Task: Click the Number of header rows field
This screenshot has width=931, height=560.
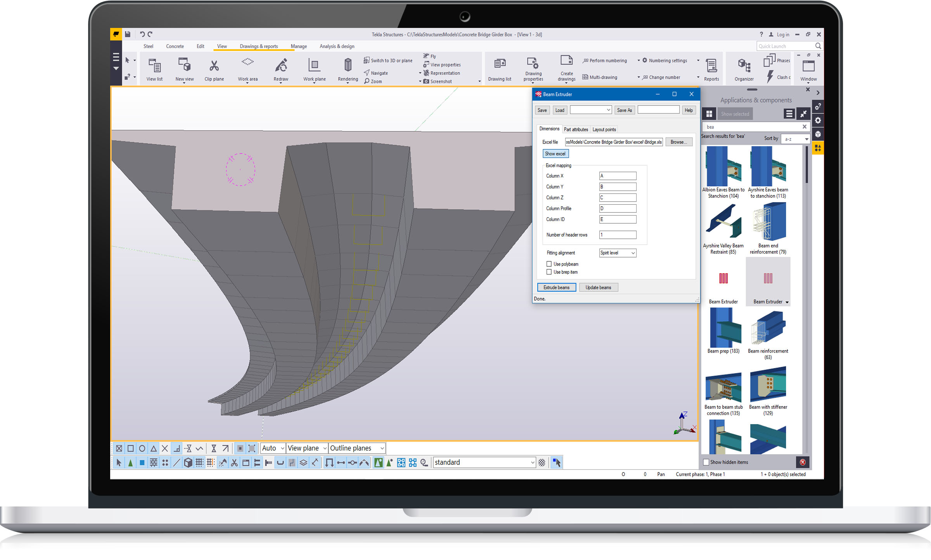Action: pyautogui.click(x=618, y=235)
